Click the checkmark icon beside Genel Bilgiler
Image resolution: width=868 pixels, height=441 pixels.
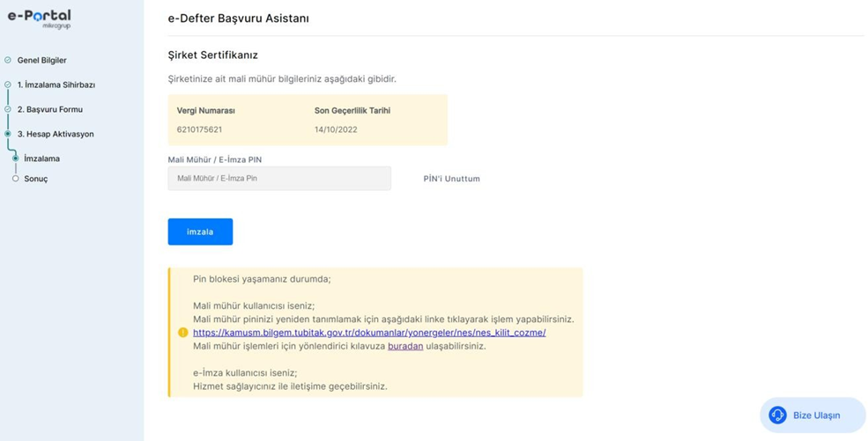tap(8, 61)
